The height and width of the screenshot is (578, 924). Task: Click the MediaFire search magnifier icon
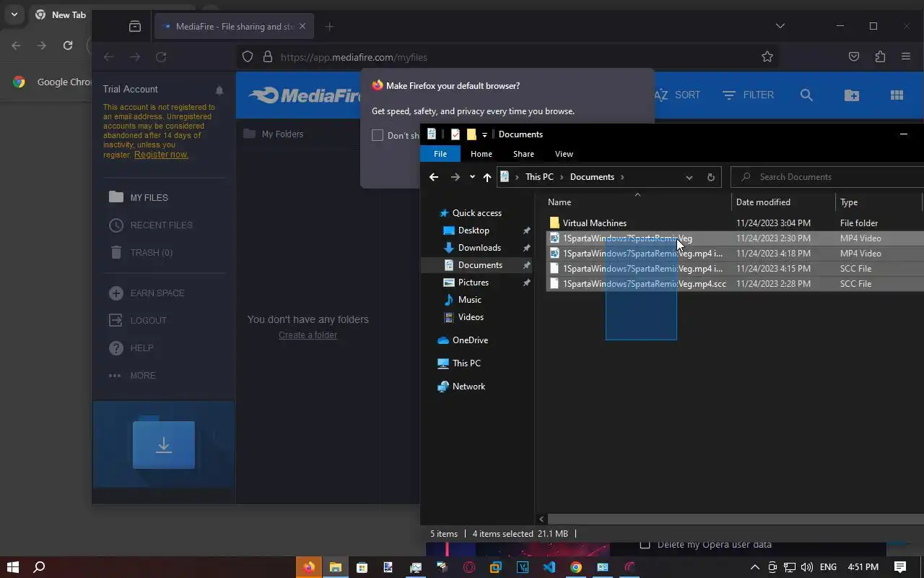(806, 95)
